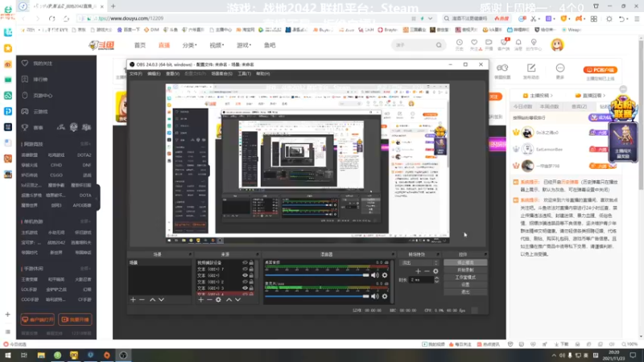This screenshot has height=362, width=644.
Task: Open 历史 history icon in Douyu header
Action: (459, 44)
